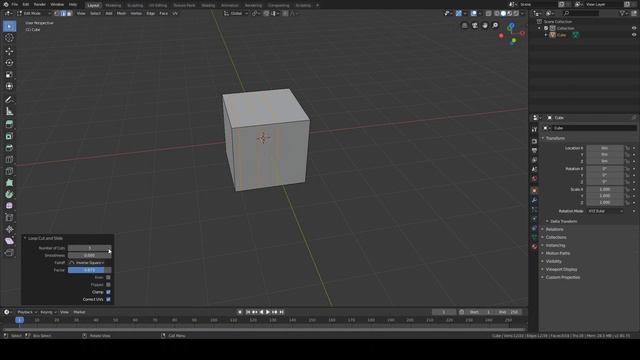Uncheck the Clamp checkbox
This screenshot has width=640, height=360.
click(x=108, y=292)
